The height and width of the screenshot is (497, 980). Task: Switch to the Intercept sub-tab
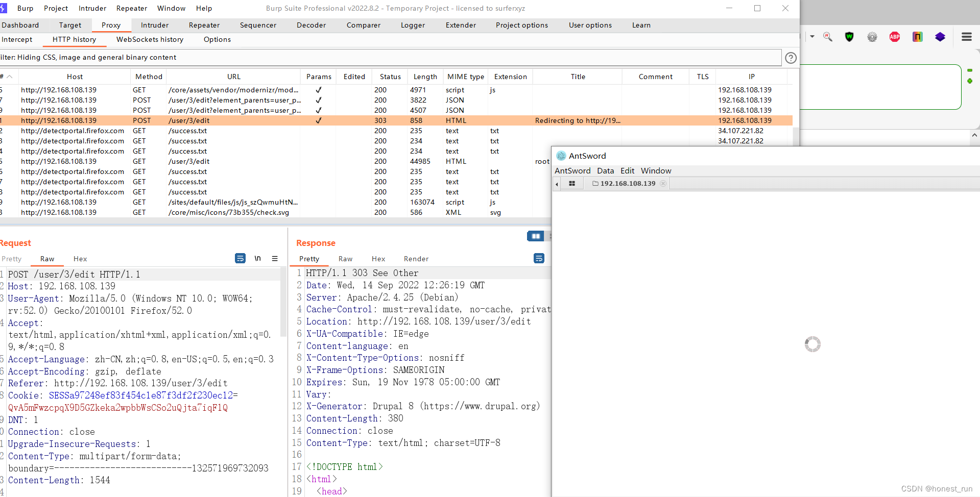(x=17, y=39)
